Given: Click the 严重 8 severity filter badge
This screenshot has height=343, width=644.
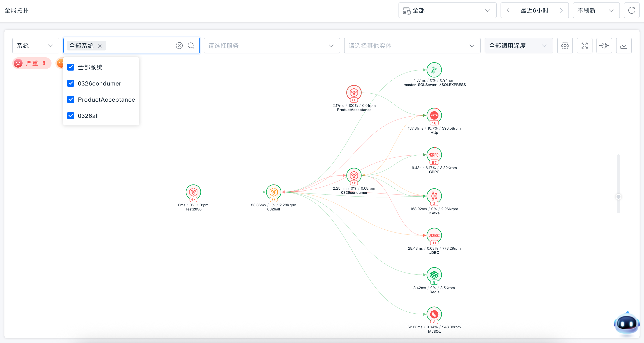Looking at the screenshot, I should tap(32, 63).
